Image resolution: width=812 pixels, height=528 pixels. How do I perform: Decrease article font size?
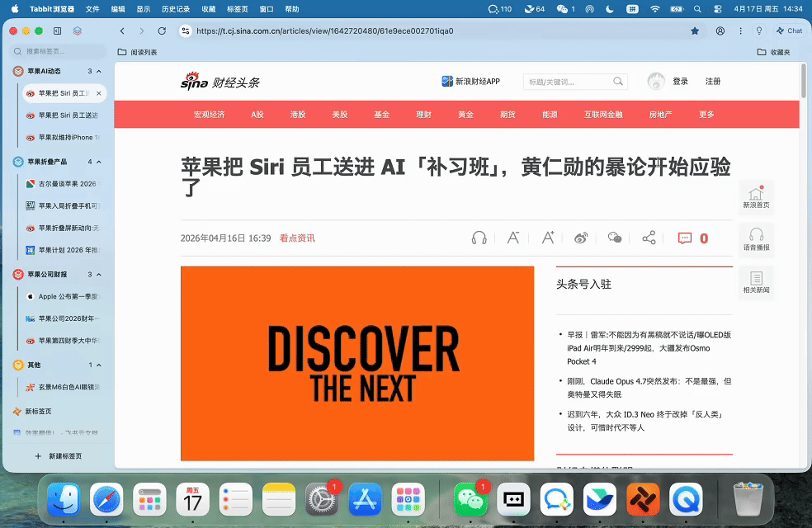512,238
